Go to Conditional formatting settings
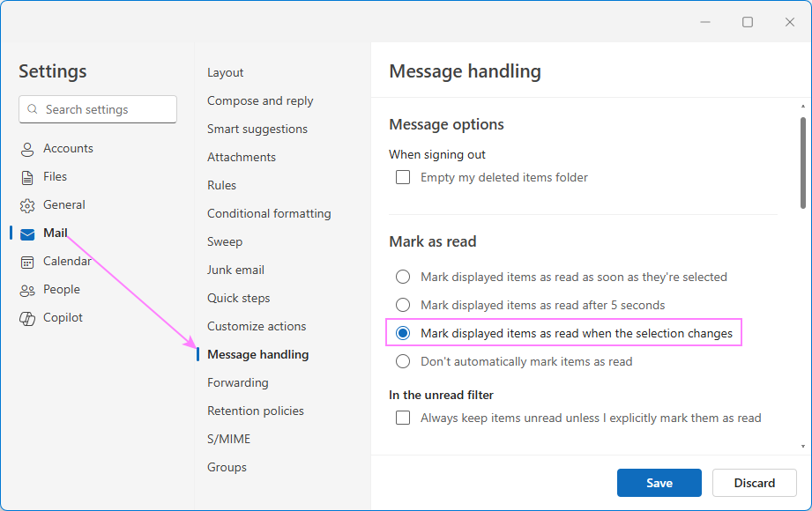Image resolution: width=812 pixels, height=511 pixels. coord(269,213)
